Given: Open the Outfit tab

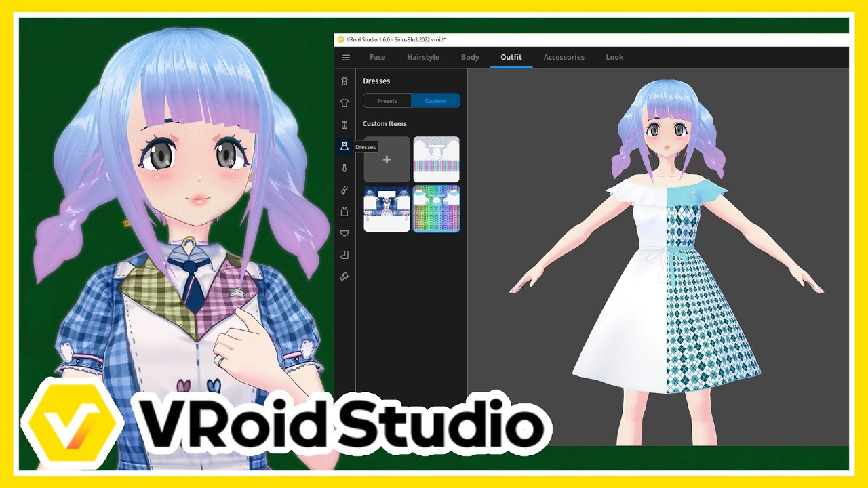Looking at the screenshot, I should click(511, 57).
